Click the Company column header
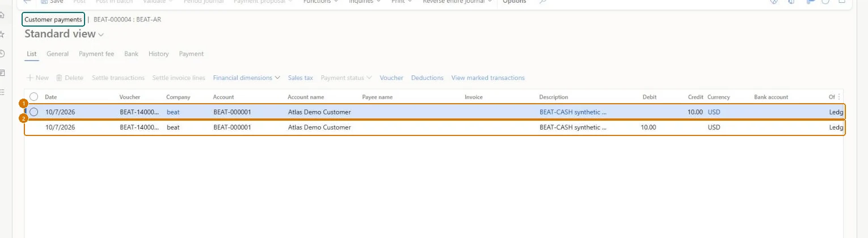Viewport: 868px width, 238px height. point(178,97)
